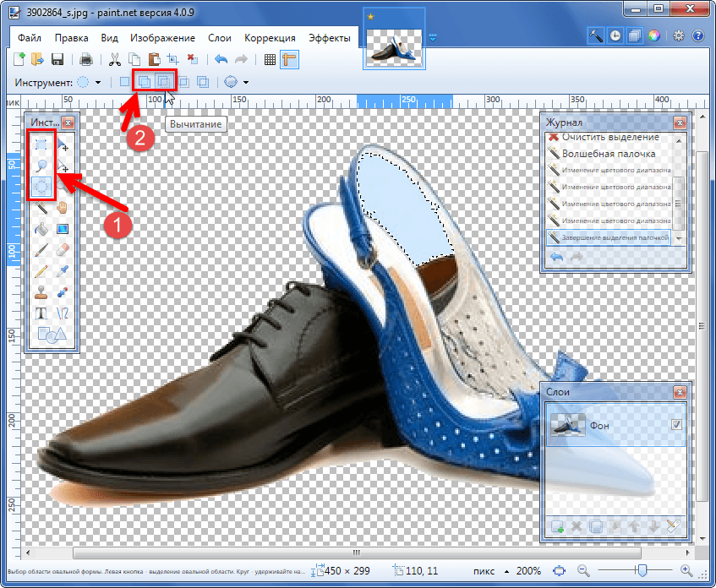The height and width of the screenshot is (588, 716).
Task: Click the Print icon
Action: (86, 59)
